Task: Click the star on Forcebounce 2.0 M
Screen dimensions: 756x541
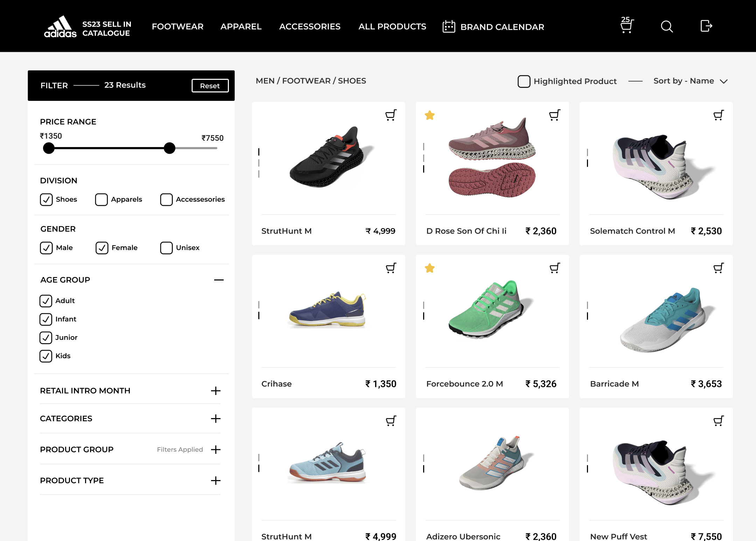Action: click(x=429, y=268)
